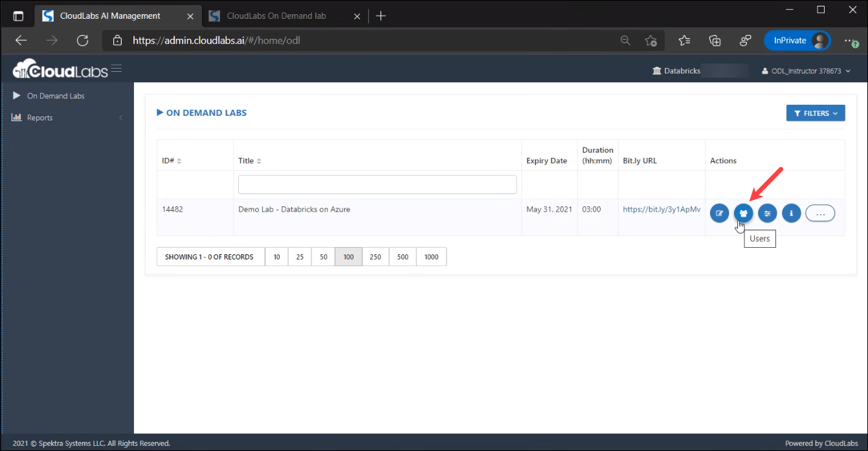Viewport: 868px width, 451px height.
Task: Click the Powered by CloudLabs footer text
Action: (821, 443)
